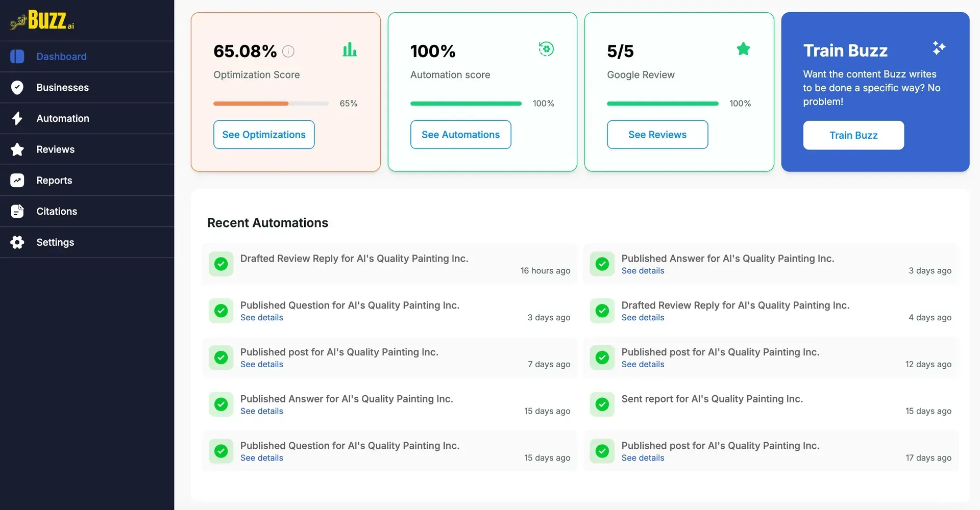Image resolution: width=980 pixels, height=510 pixels.
Task: Open See details for Published post 17 days ago
Action: [643, 458]
